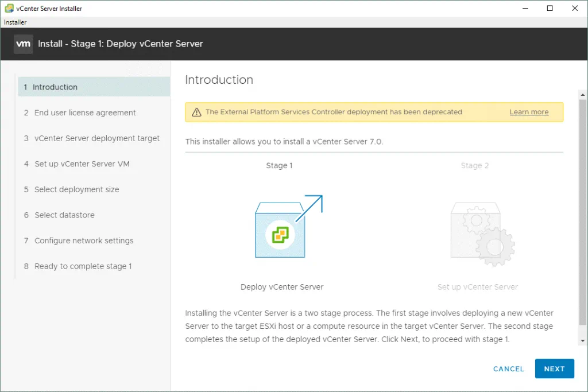Click the warning triangle icon in yellow banner
This screenshot has width=588, height=392.
[196, 112]
